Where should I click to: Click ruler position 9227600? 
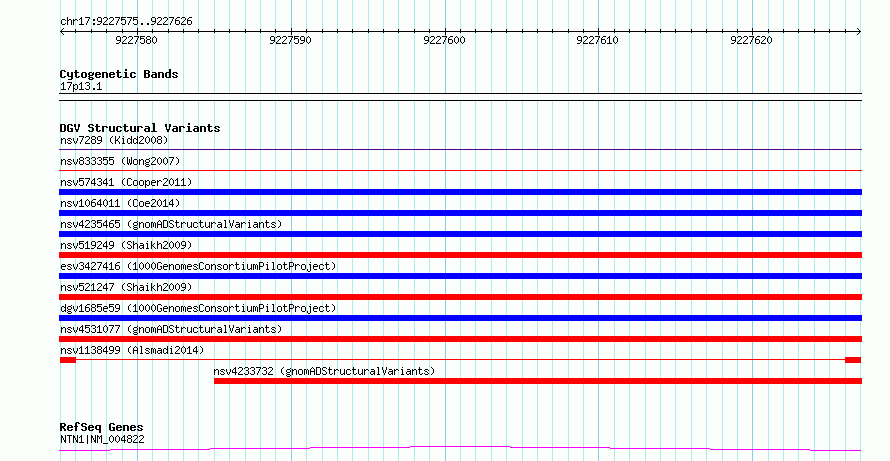coord(444,40)
